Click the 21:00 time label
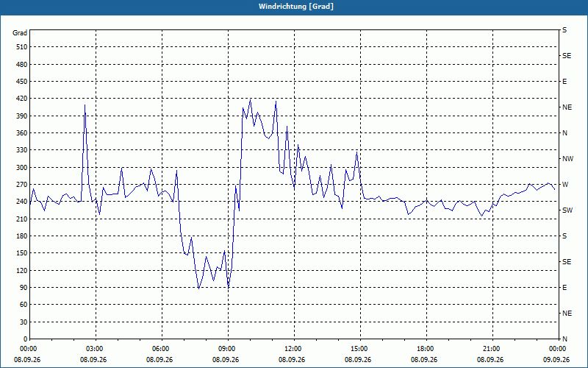 tap(492, 348)
